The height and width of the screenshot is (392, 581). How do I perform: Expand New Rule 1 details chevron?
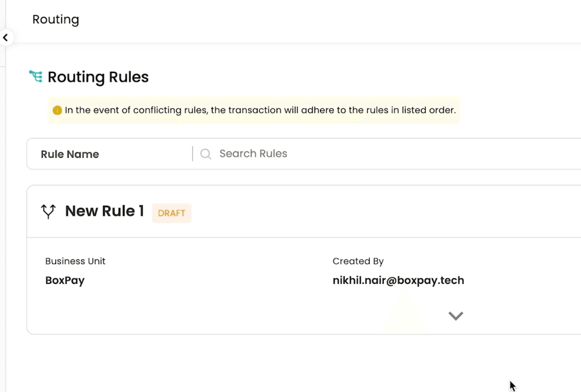(x=455, y=316)
